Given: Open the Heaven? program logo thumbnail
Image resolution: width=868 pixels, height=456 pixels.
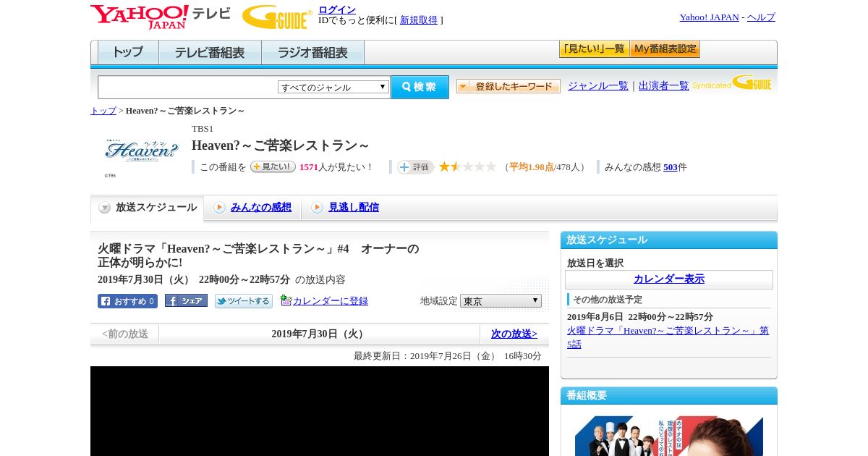Looking at the screenshot, I should 141,151.
